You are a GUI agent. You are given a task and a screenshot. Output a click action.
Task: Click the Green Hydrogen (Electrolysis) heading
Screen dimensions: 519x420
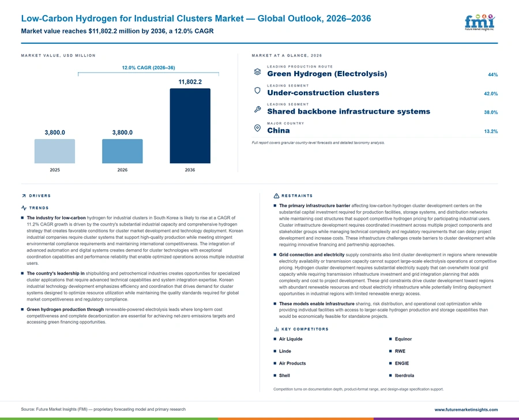click(x=327, y=74)
